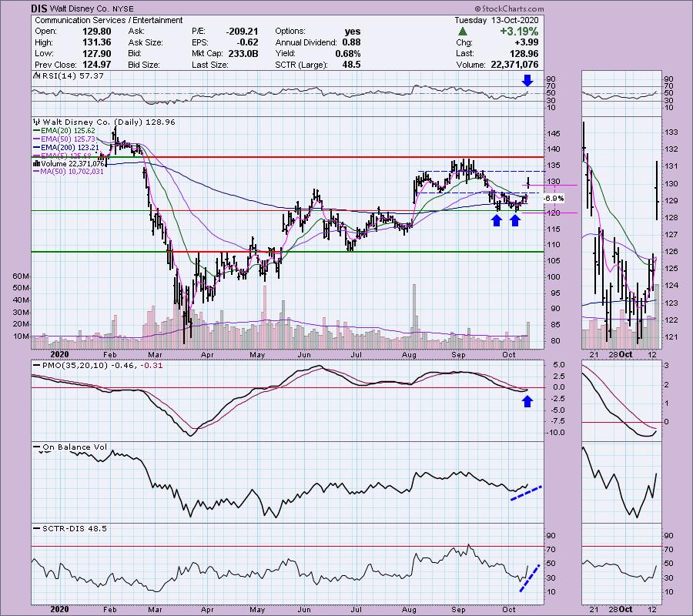Click the -6.9% measurement label on price chart
The width and height of the screenshot is (693, 616).
(554, 199)
